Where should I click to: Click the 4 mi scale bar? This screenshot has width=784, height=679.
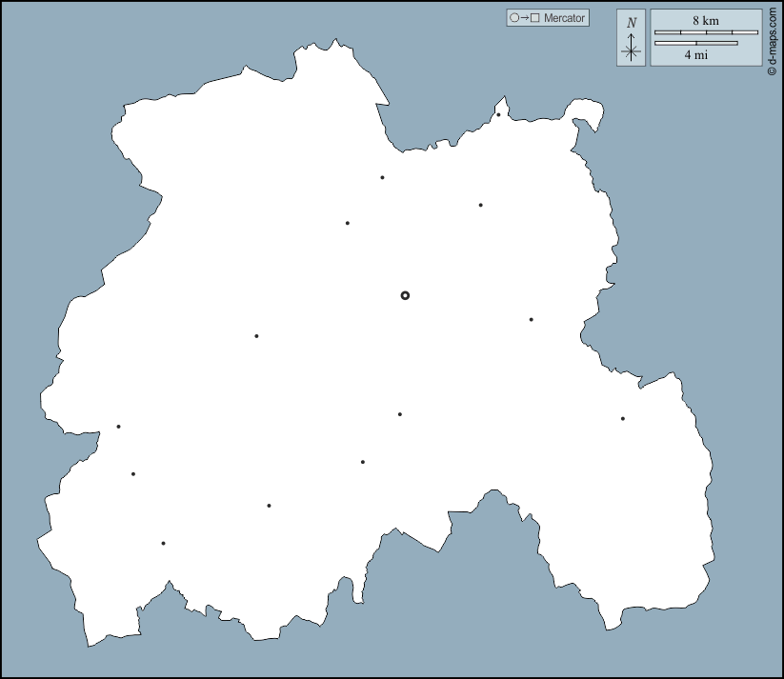(x=695, y=43)
